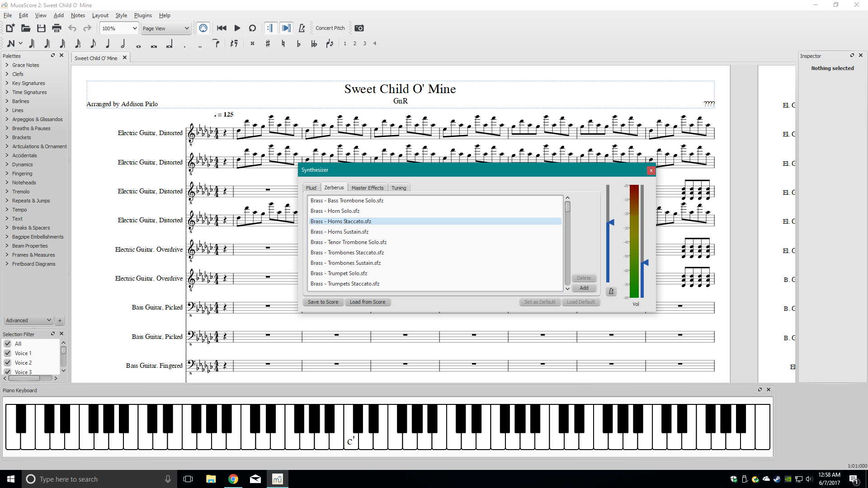Flip stem direction with the flip icon
868x488 pixels.
[330, 43]
